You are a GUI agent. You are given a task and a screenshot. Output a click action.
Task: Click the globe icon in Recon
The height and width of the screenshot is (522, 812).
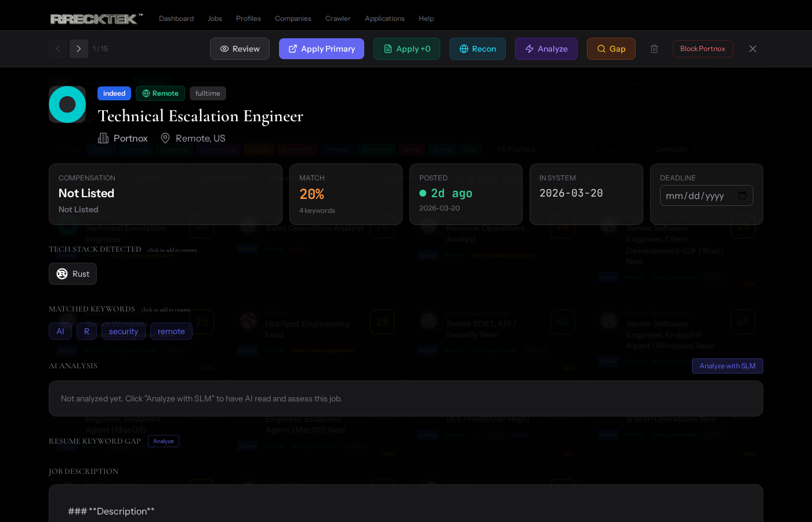pyautogui.click(x=464, y=49)
